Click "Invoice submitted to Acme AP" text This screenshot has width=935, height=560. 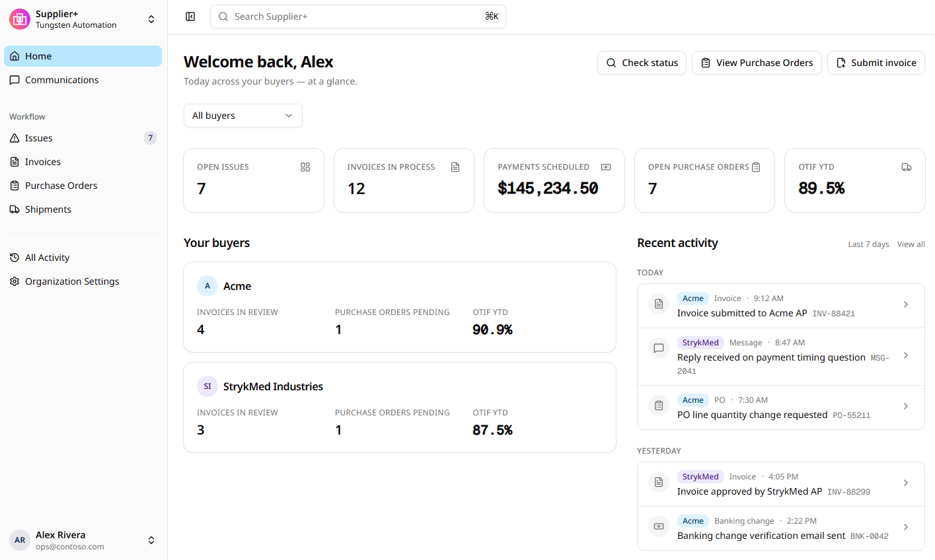[x=742, y=313]
